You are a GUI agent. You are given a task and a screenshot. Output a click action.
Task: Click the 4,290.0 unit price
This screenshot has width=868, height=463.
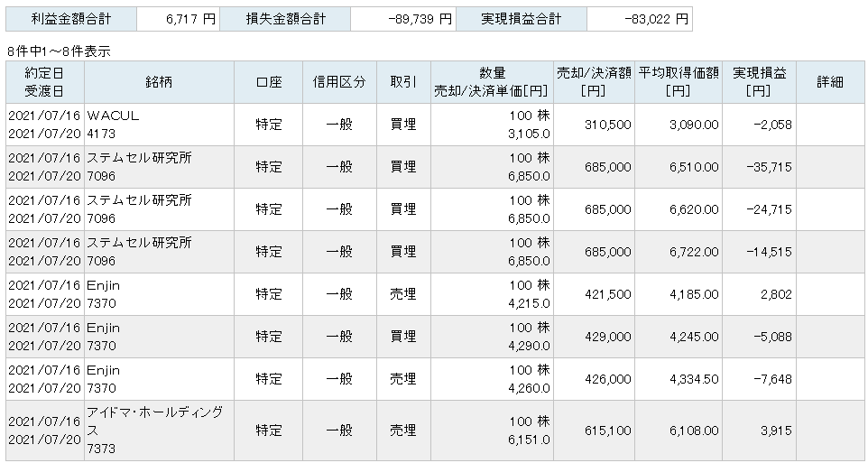[x=530, y=347]
